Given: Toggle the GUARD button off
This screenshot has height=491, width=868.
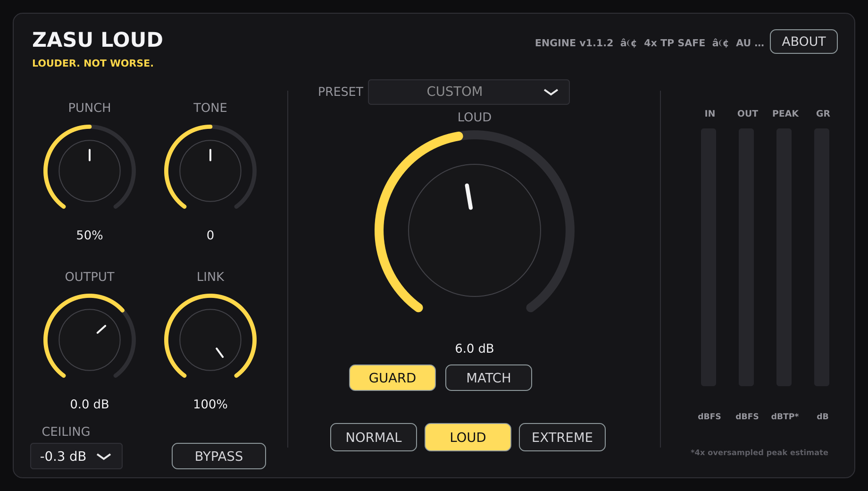Looking at the screenshot, I should (392, 378).
